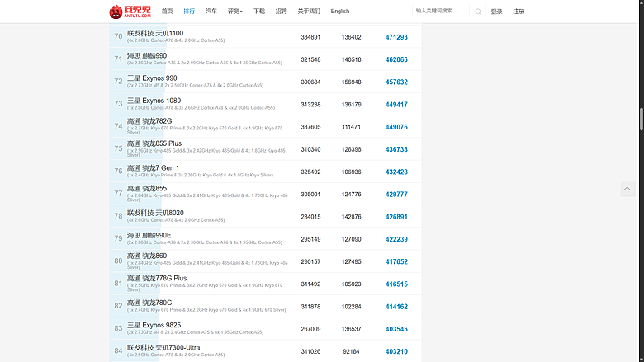This screenshot has height=362, width=644.
Task: Expand the 评测 dropdown menu
Action: (x=235, y=11)
